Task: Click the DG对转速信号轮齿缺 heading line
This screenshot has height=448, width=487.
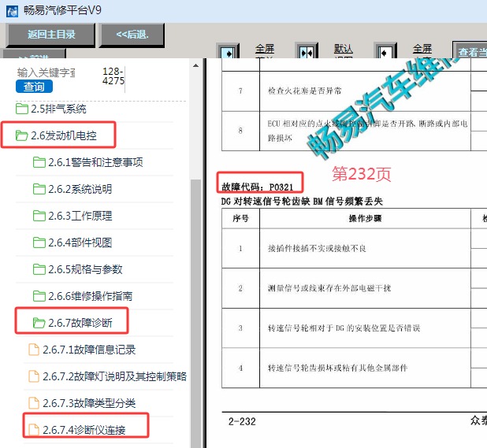Action: point(302,202)
